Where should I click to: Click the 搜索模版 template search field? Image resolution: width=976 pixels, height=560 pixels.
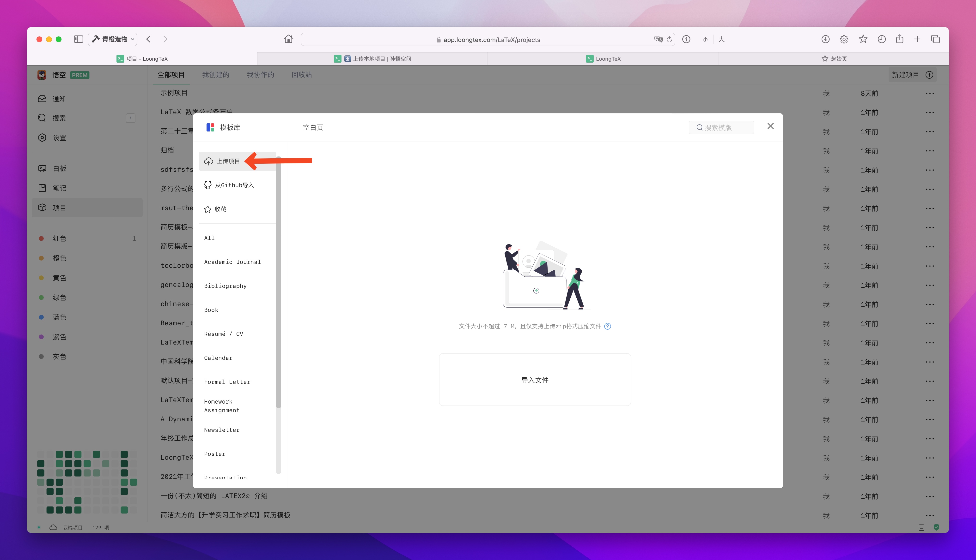[722, 127]
